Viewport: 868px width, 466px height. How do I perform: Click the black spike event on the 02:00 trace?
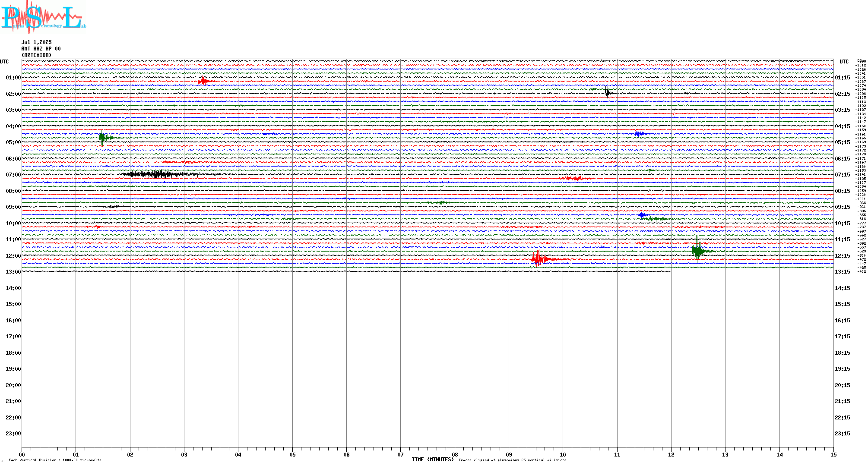click(x=609, y=92)
